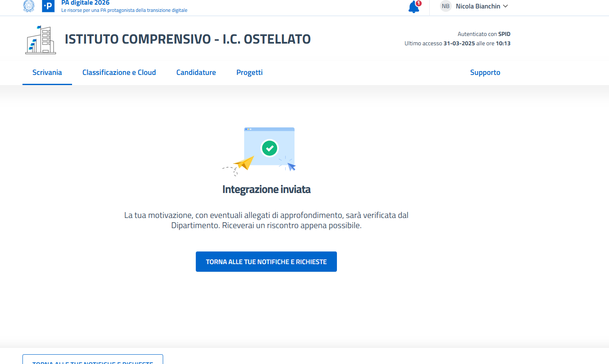
Task: Click the Italian Republic emblem logo
Action: pyautogui.click(x=29, y=6)
